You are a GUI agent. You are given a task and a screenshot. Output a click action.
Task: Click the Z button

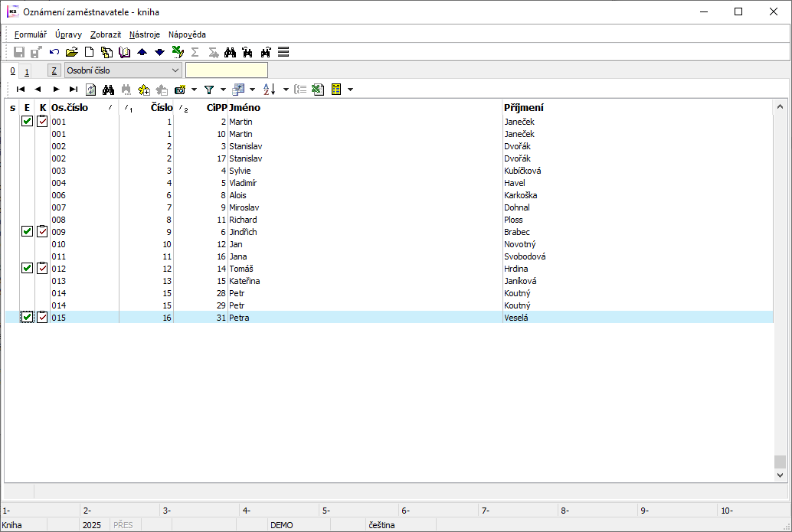pos(54,70)
